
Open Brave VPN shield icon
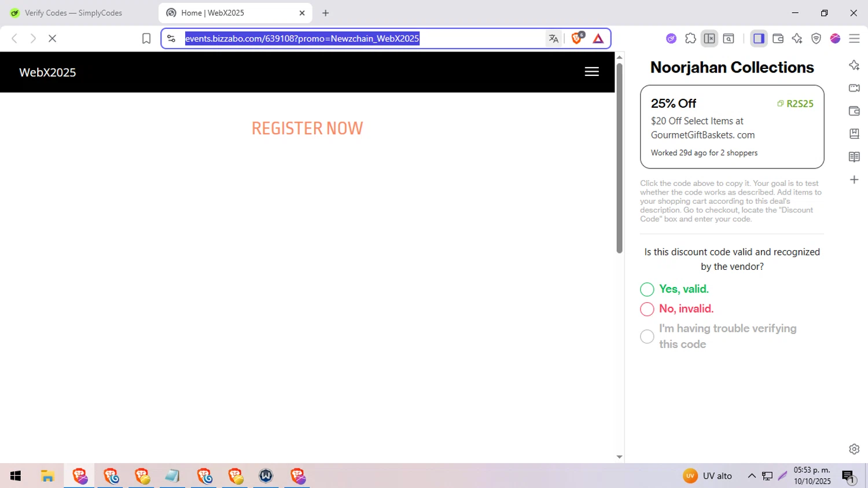pos(816,38)
